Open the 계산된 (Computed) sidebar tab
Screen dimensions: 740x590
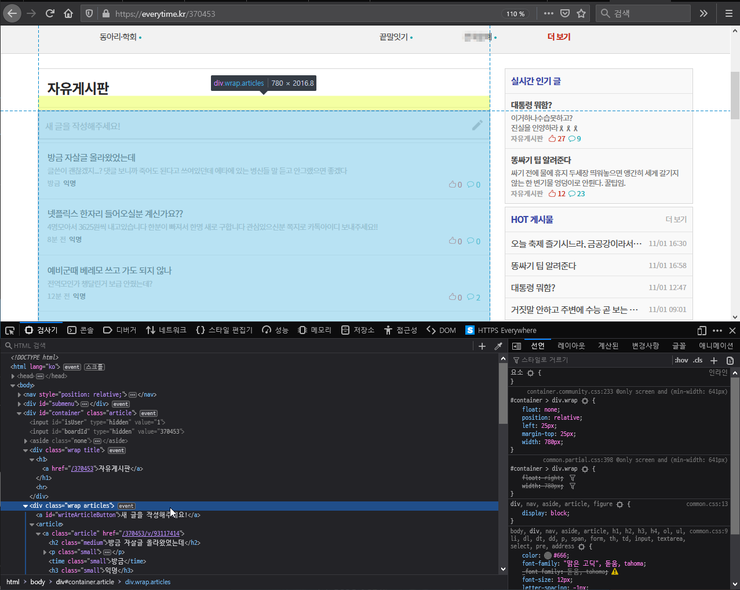[608, 346]
